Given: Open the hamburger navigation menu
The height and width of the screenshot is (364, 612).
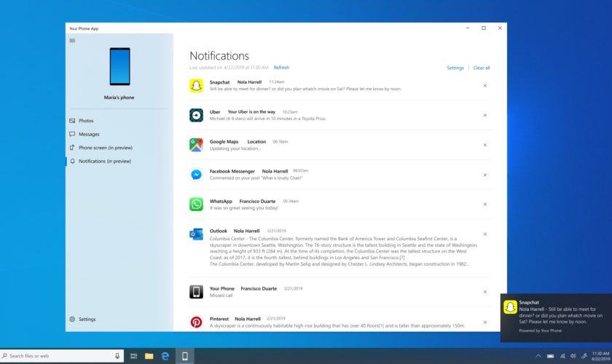Looking at the screenshot, I should pos(72,41).
